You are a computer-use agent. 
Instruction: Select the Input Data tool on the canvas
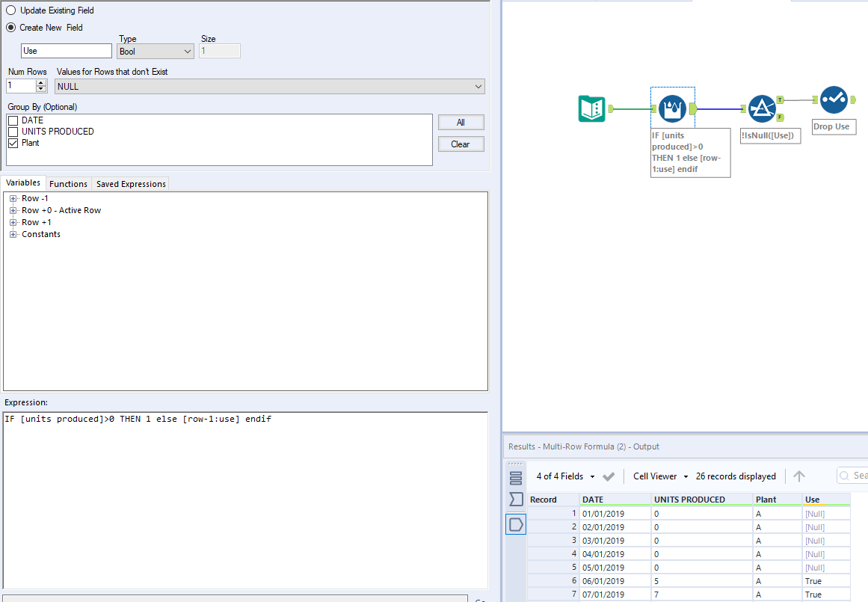[591, 108]
